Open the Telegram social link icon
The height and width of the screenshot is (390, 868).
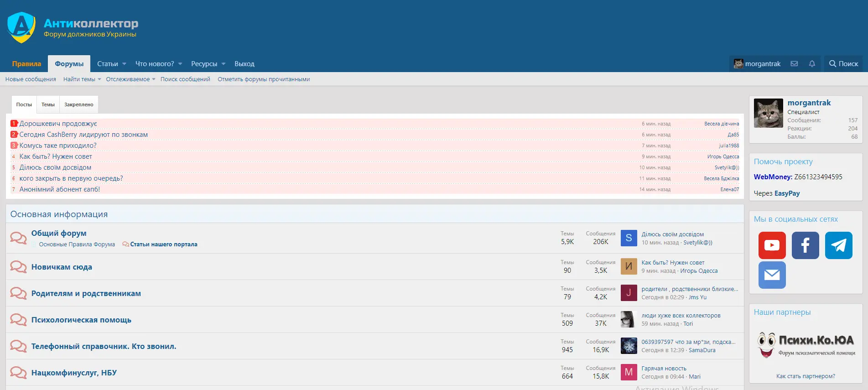[x=838, y=245]
